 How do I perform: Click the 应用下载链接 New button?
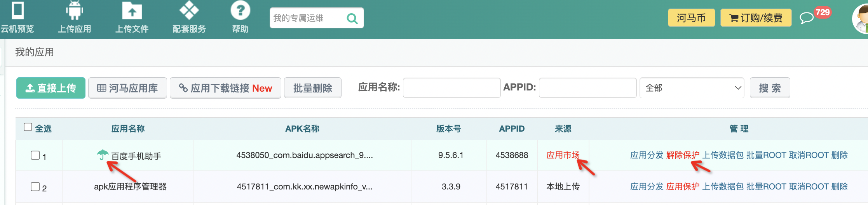tap(225, 88)
